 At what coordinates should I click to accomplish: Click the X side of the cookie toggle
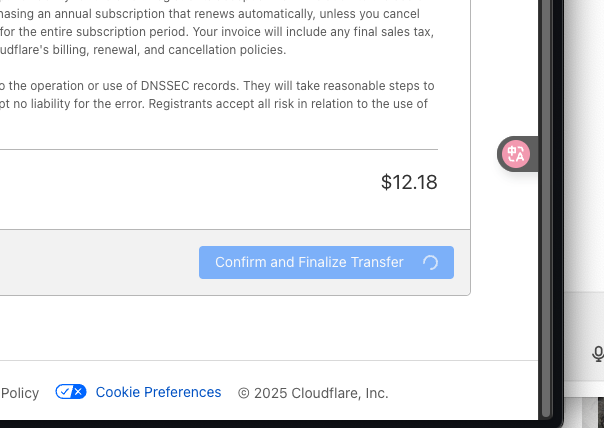coord(78,392)
